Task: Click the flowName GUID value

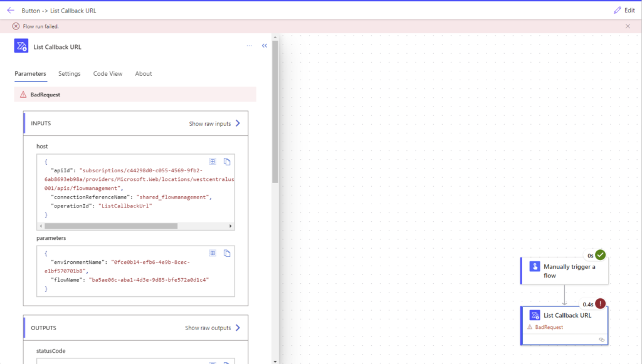Action: 149,280
